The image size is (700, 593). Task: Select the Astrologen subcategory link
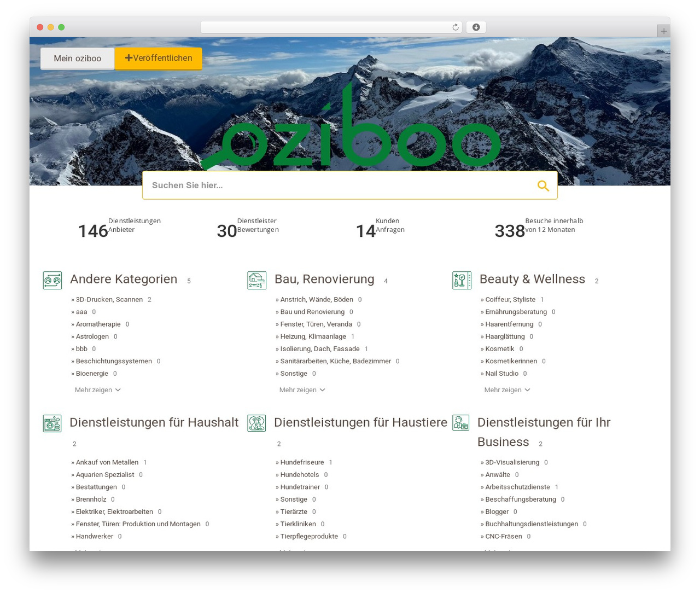92,337
